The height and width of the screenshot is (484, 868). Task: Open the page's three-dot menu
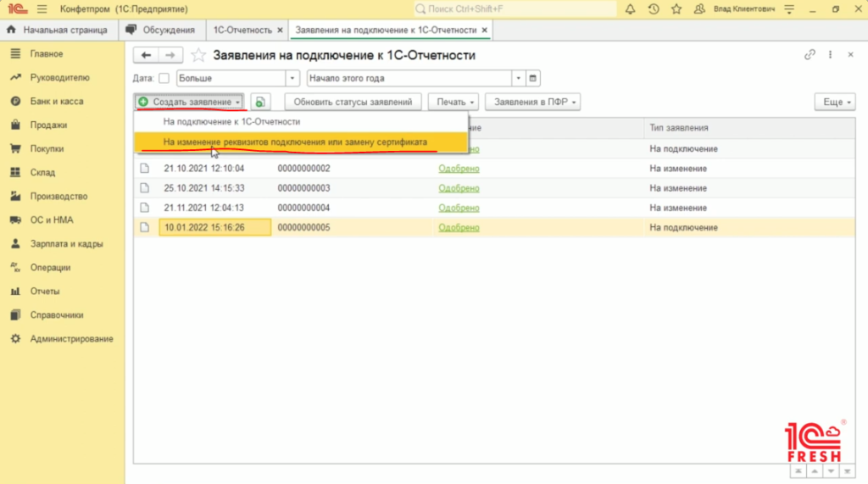830,54
